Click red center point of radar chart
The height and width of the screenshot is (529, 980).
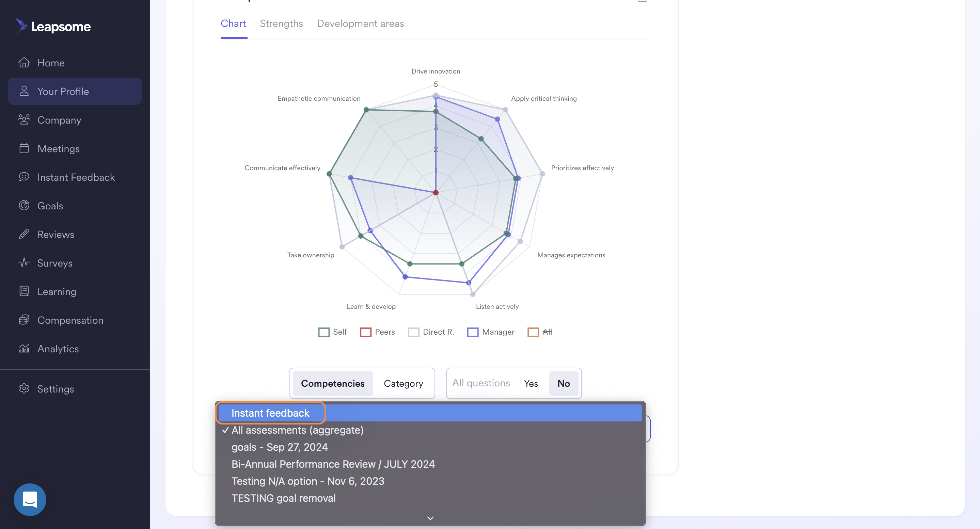coord(436,192)
